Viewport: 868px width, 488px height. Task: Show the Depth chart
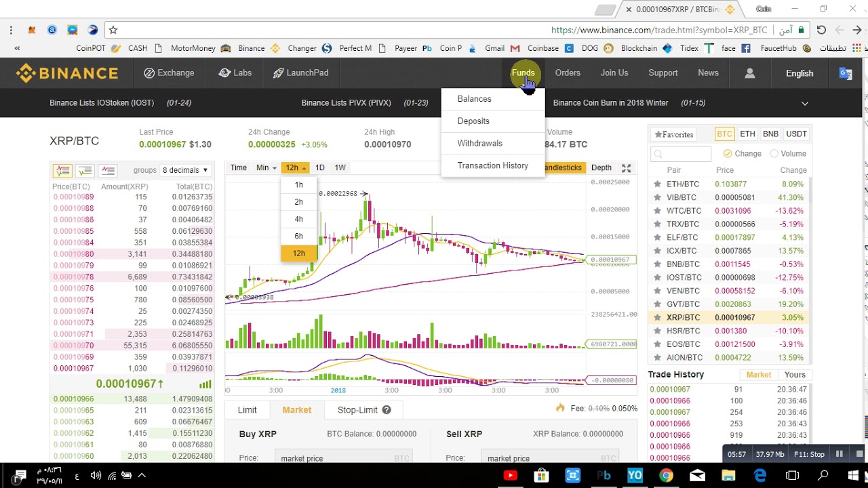601,167
